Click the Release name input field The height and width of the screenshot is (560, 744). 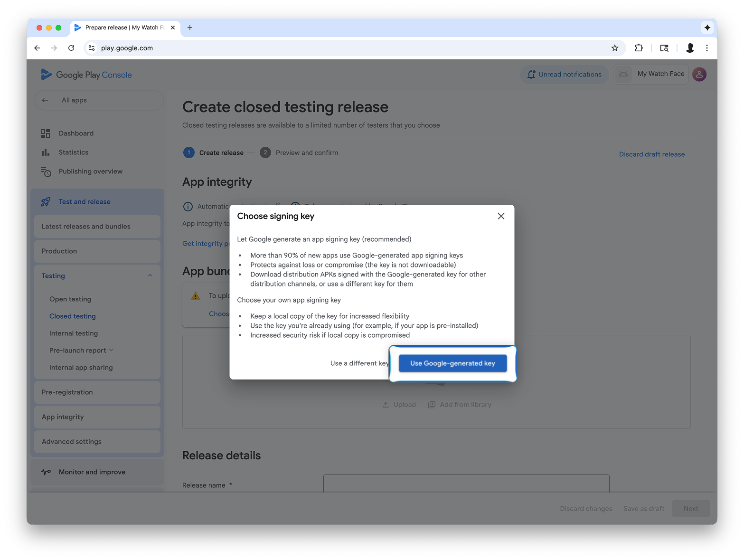point(466,484)
